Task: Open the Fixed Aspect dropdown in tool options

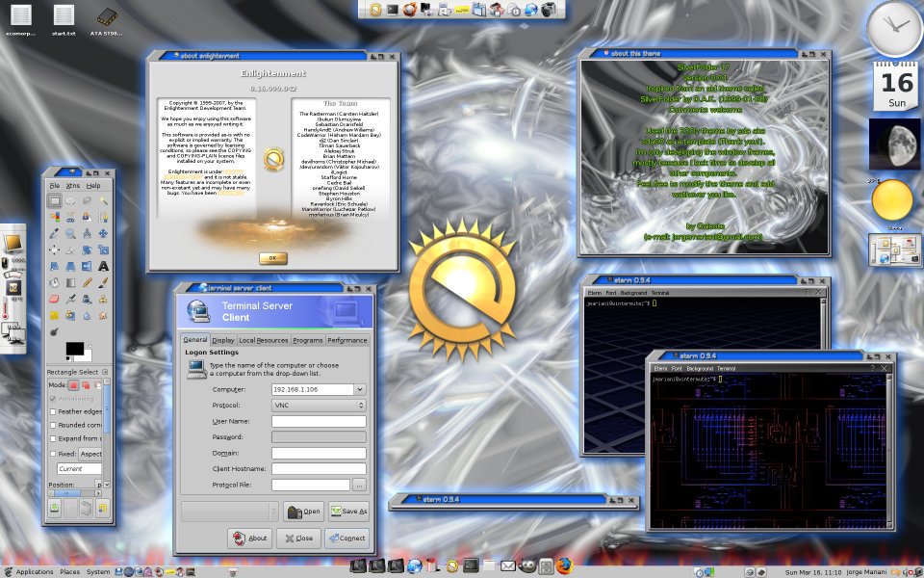Action: [90, 454]
